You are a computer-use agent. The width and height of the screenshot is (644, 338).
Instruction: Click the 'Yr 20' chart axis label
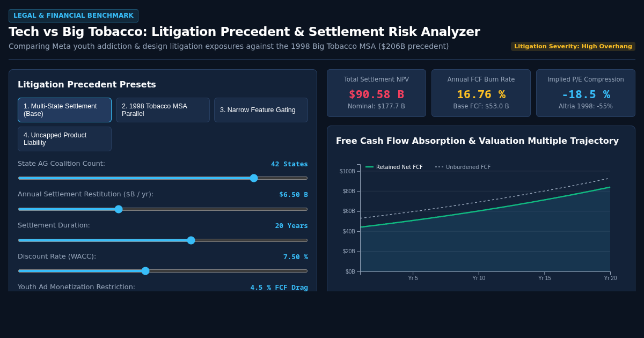click(610, 278)
